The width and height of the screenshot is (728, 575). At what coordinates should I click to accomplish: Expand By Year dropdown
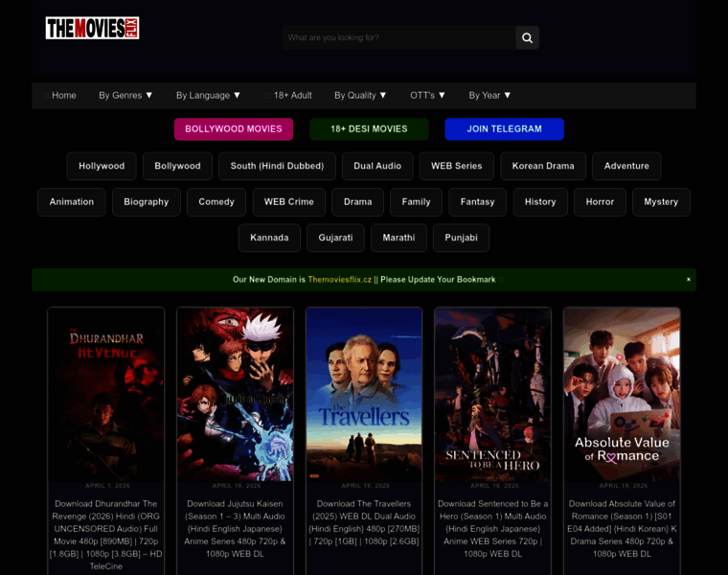(489, 95)
